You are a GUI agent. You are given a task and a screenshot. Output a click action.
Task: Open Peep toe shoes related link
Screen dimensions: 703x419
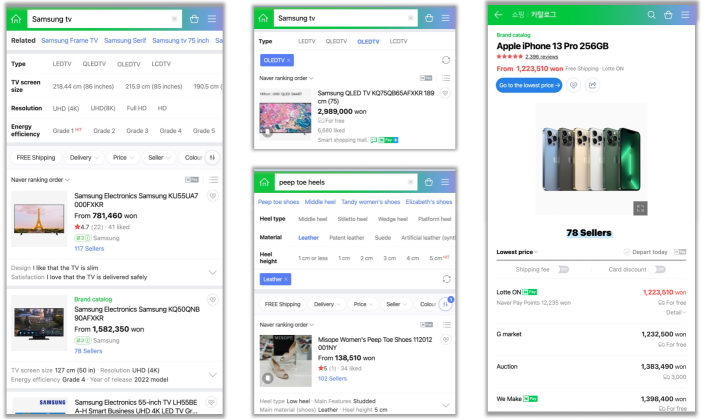[278, 202]
